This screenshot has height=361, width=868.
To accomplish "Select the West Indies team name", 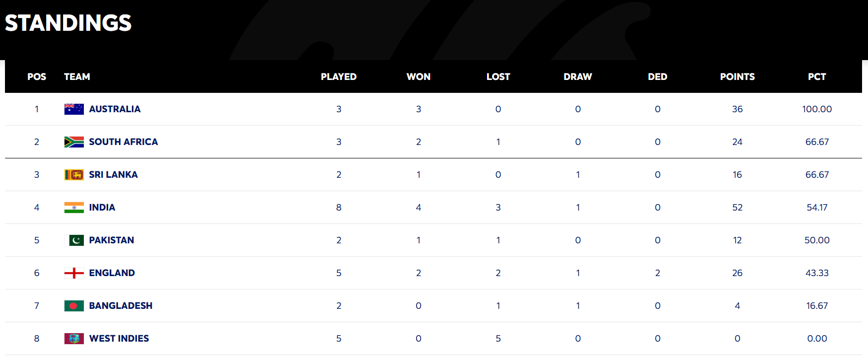I will tap(119, 339).
